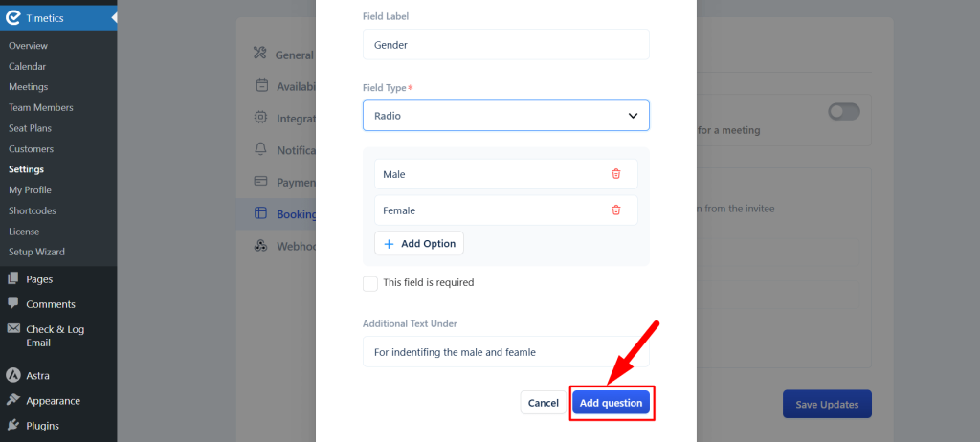Click the Field Label Gender input

505,44
